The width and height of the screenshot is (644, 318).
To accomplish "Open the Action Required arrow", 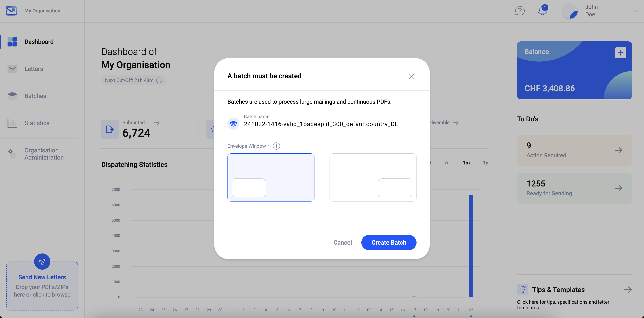I will (618, 150).
